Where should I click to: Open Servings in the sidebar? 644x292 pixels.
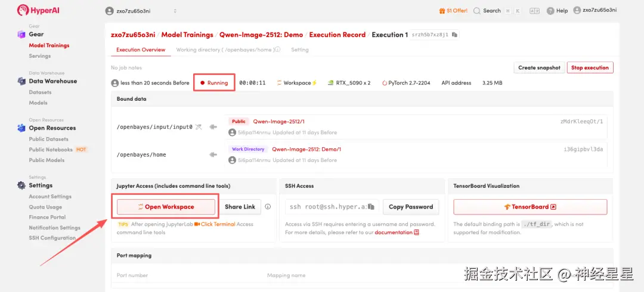tap(40, 56)
